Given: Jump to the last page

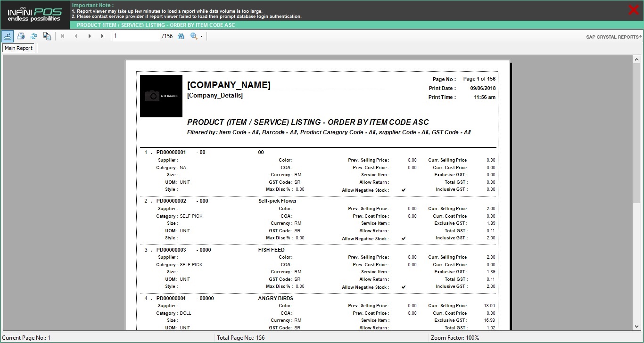Looking at the screenshot, I should 103,36.
